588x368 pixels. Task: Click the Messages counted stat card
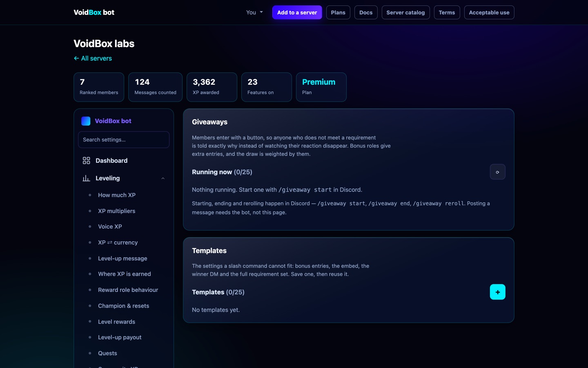coord(155,87)
